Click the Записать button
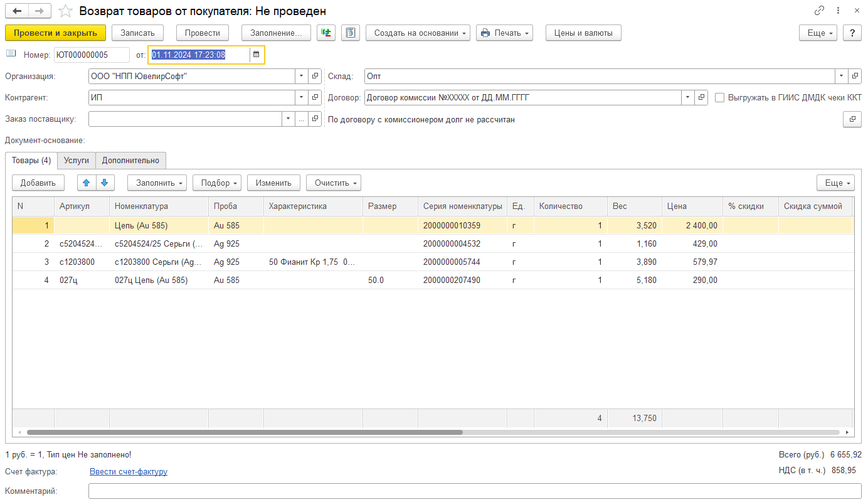 pos(137,33)
